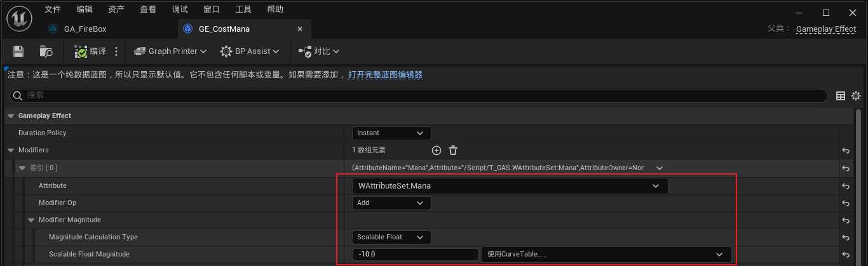Screen dimensions: 868x266
Task: Collapse the Modifier Magnitude section
Action: click(31, 220)
